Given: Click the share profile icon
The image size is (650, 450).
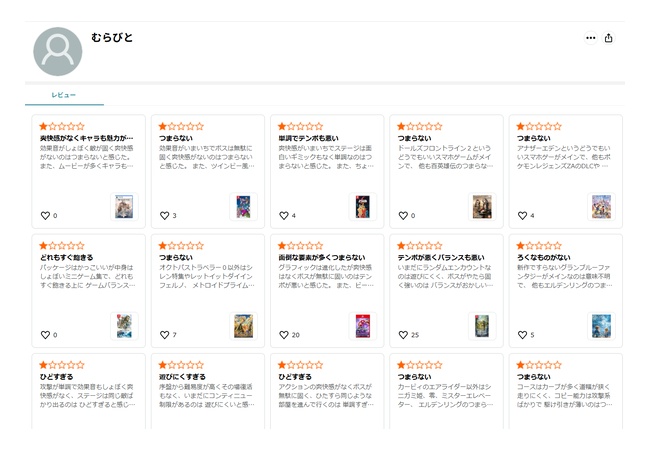Looking at the screenshot, I should click(x=609, y=38).
